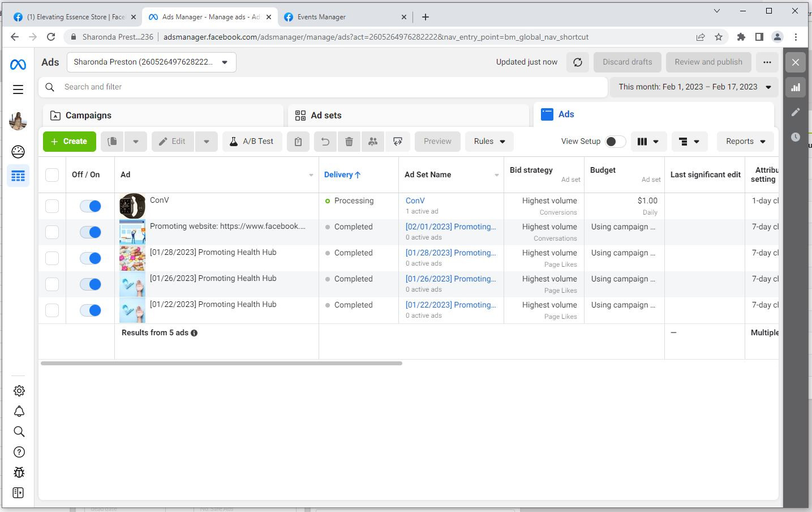Expand the duplicate options arrow
The height and width of the screenshot is (512, 812).
click(136, 142)
